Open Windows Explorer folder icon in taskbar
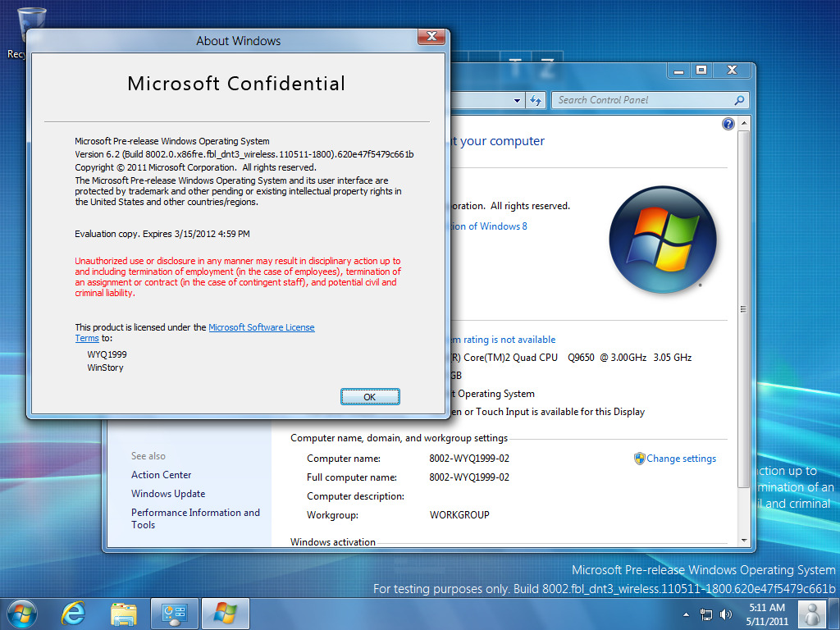This screenshot has width=840, height=630. 124,613
